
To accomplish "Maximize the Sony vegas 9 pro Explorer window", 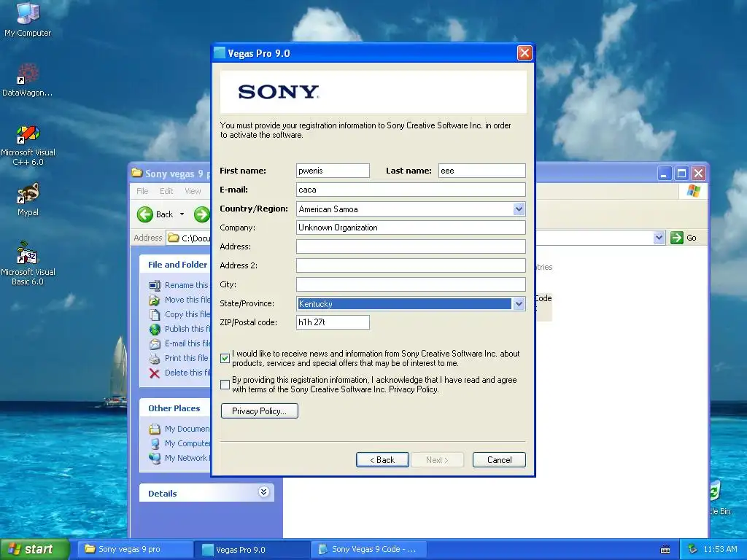I will coord(681,174).
